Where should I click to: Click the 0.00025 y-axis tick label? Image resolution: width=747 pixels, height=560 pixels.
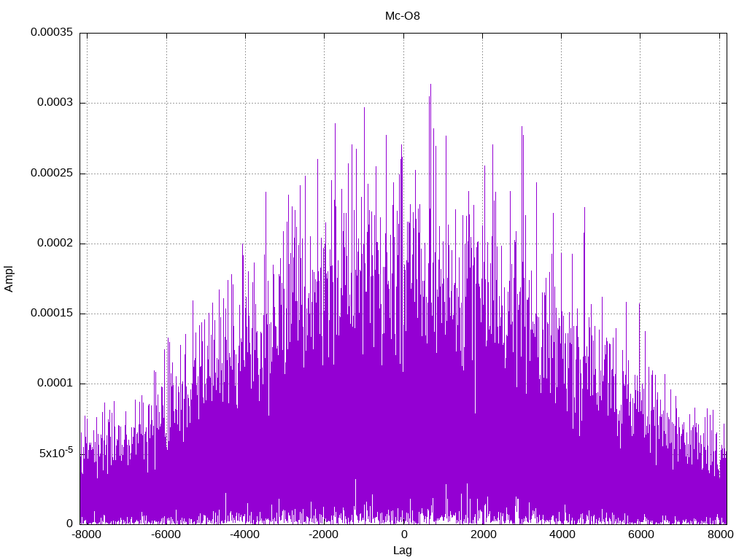pyautogui.click(x=51, y=174)
